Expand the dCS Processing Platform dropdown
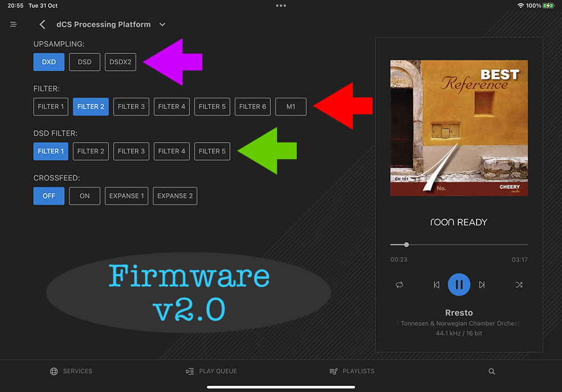The image size is (562, 392). tap(162, 24)
